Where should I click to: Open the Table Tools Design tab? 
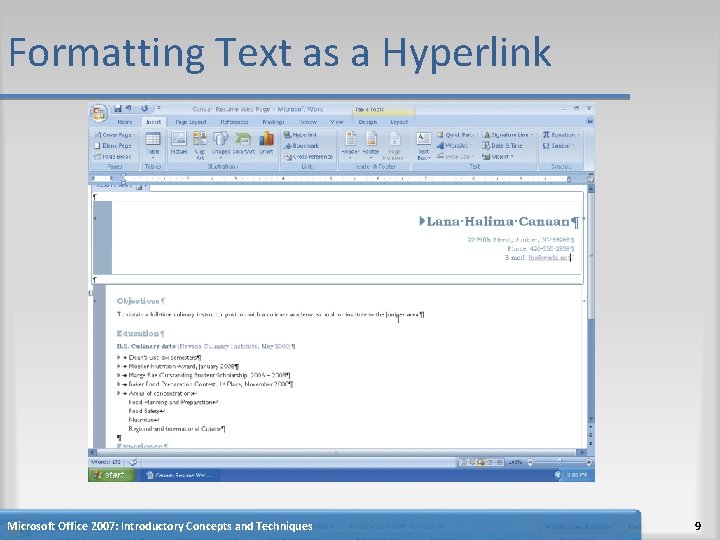[x=367, y=122]
